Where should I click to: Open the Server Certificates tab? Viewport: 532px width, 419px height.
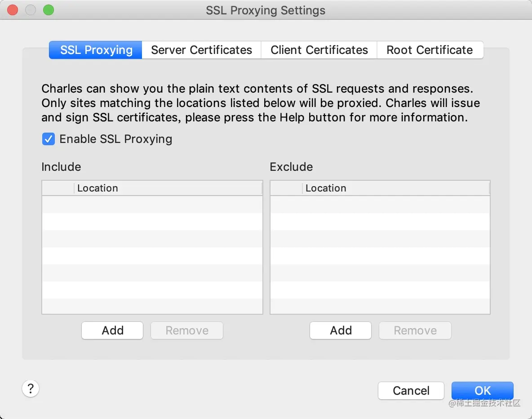pos(202,50)
